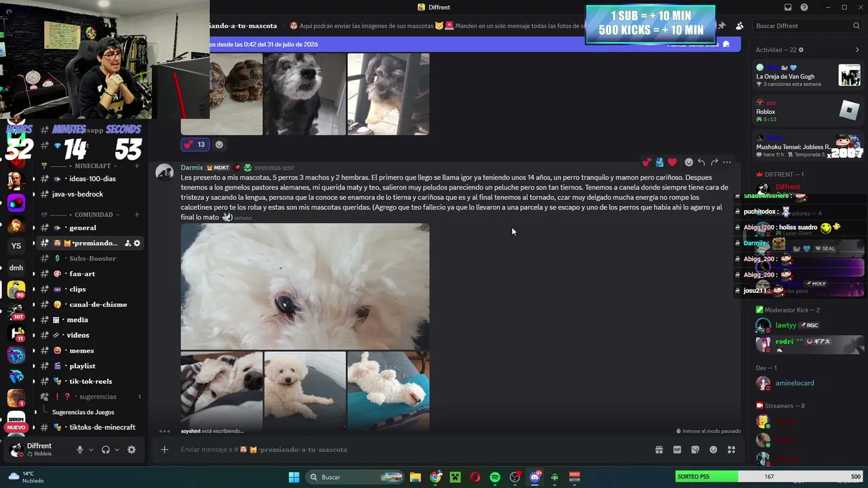Open the GIF picker
Viewport: 868px width, 488px height.
[677, 449]
